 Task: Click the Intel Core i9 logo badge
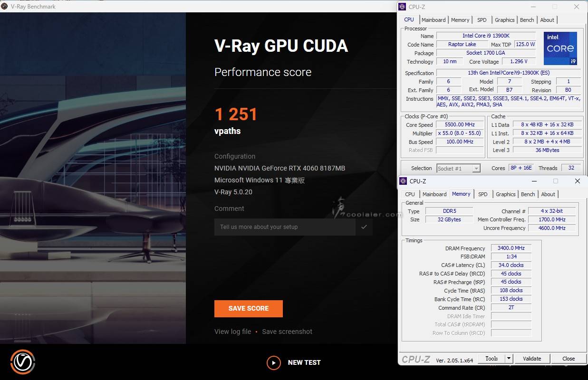[560, 48]
